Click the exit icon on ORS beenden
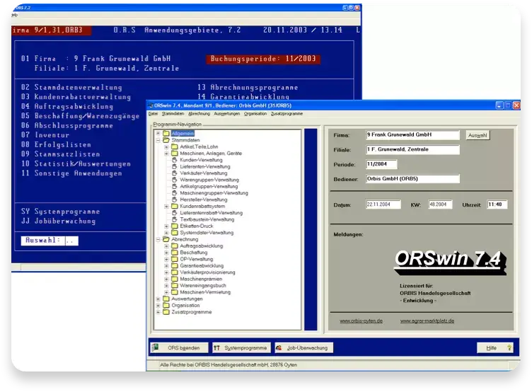The height and width of the screenshot is (392, 532). pos(156,347)
